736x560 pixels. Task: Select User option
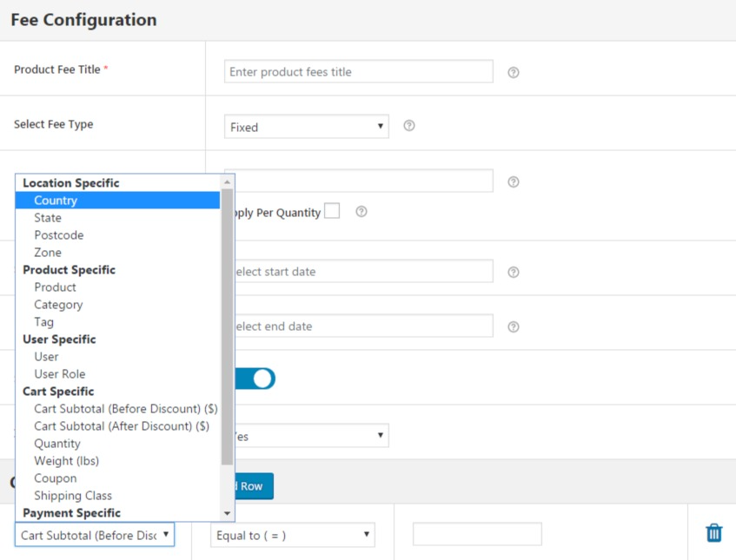tap(117, 357)
